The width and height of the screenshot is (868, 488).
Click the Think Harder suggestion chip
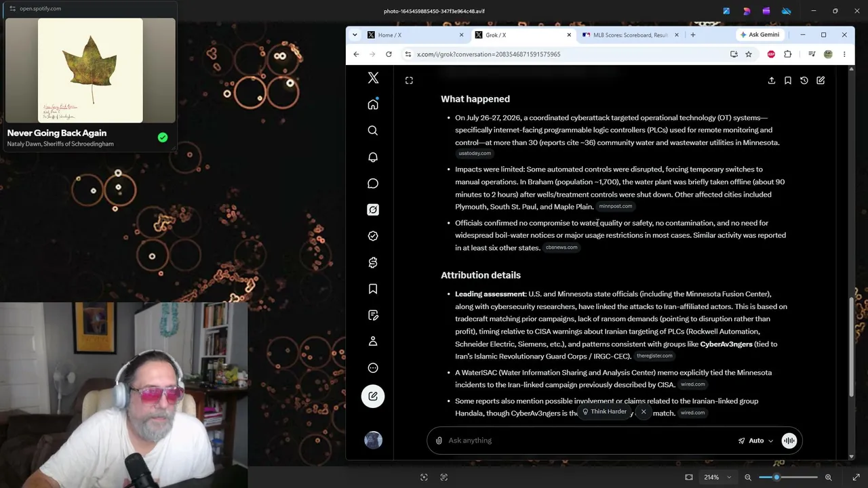coord(604,412)
